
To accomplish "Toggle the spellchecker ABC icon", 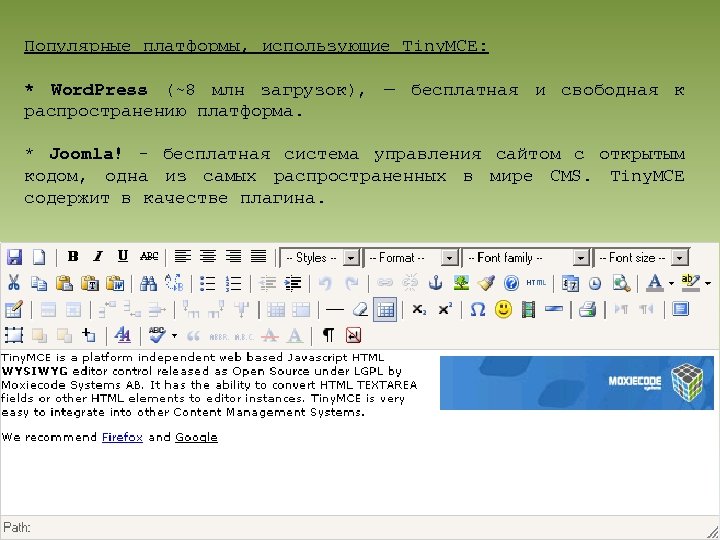I will 157,335.
